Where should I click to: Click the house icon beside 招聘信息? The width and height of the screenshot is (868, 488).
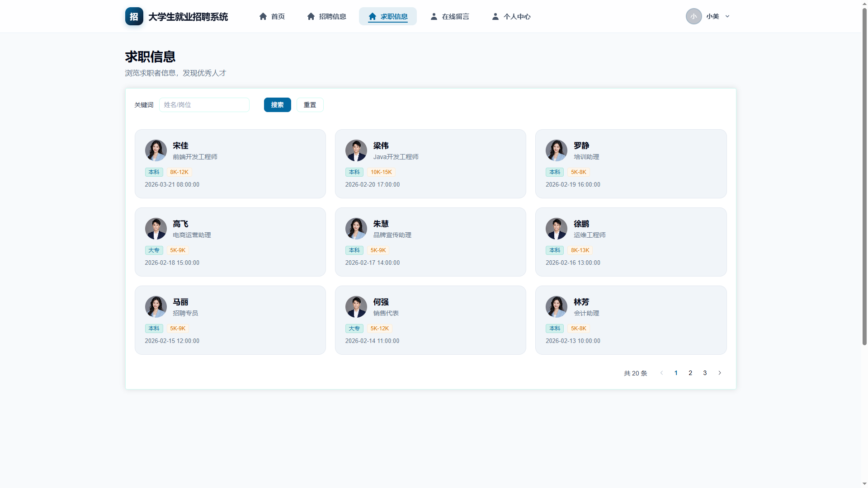pos(311,16)
